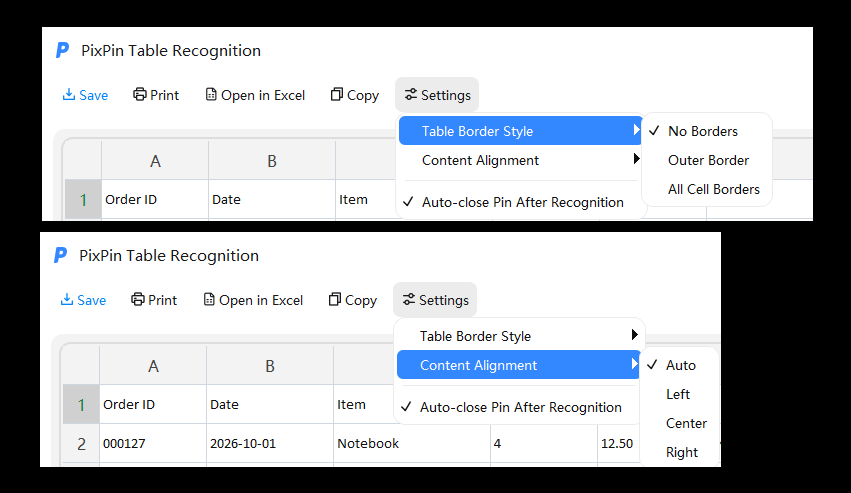Viewport: 851px width, 493px height.
Task: Click Open in Excel icon beside border-style menu
Action: coord(211,94)
